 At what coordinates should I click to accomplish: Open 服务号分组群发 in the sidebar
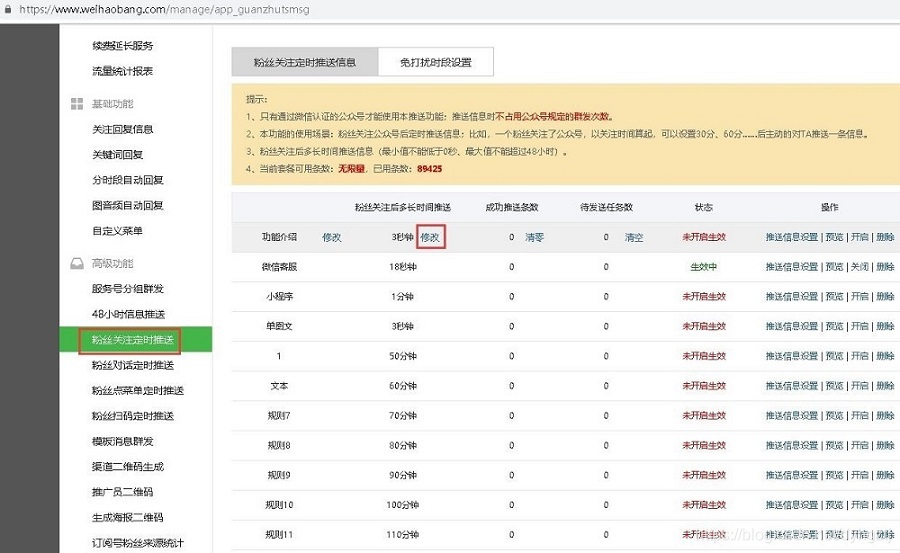tap(127, 288)
